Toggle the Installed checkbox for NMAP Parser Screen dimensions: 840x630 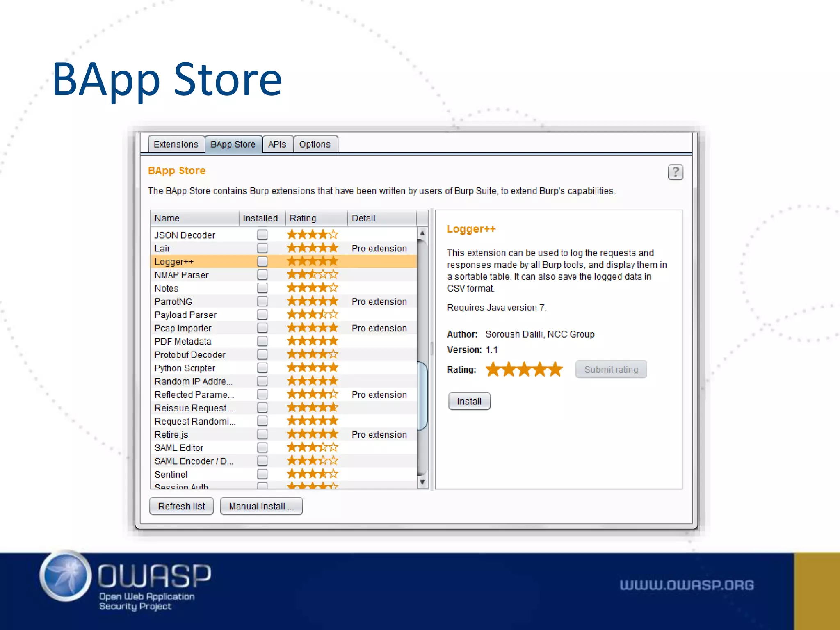(x=262, y=274)
